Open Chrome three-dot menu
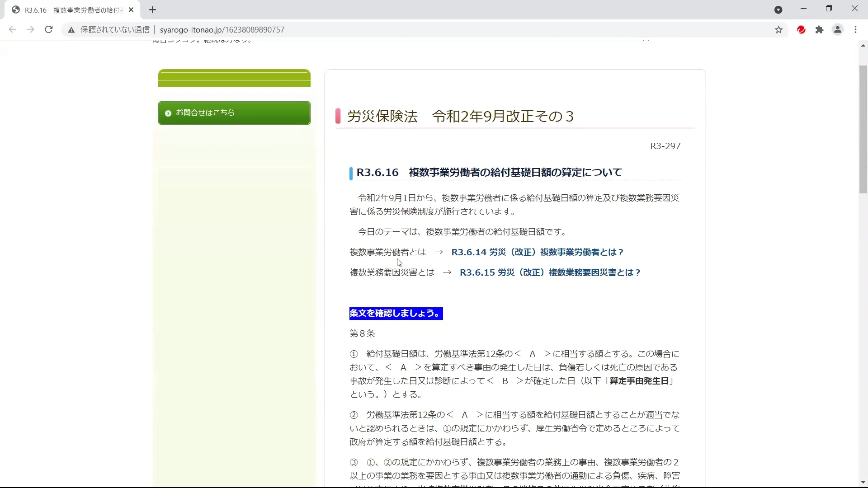Screen dimensions: 868x488 point(855,30)
